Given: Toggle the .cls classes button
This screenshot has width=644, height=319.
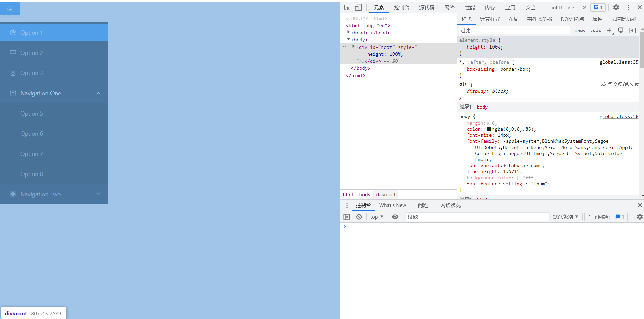Looking at the screenshot, I should [x=596, y=30].
